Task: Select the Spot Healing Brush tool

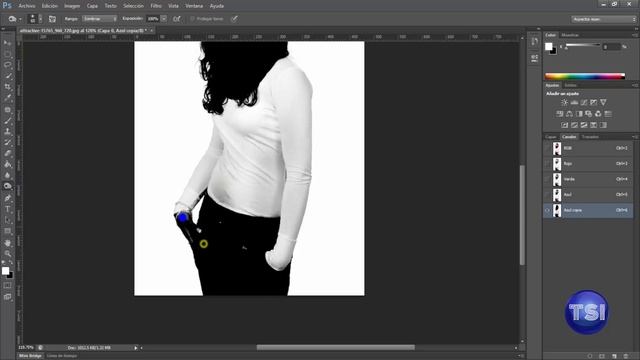Action: [x=7, y=109]
